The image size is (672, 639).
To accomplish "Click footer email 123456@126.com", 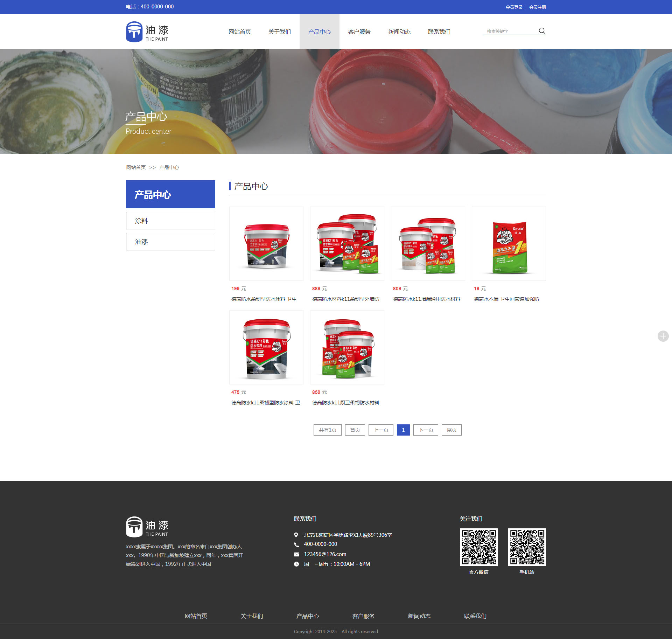I will [325, 554].
